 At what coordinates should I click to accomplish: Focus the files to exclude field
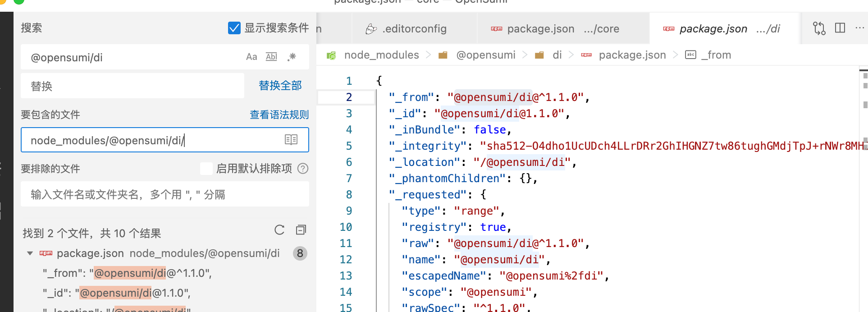165,194
